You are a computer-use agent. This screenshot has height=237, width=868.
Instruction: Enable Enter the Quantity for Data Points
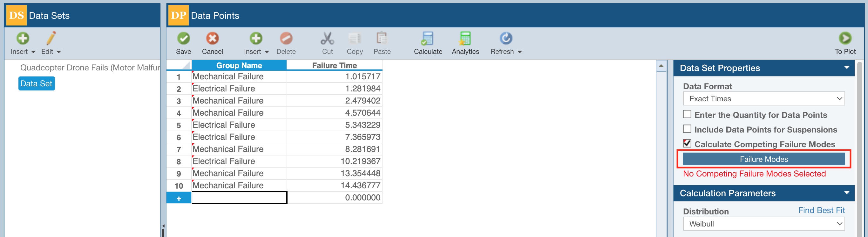(687, 114)
